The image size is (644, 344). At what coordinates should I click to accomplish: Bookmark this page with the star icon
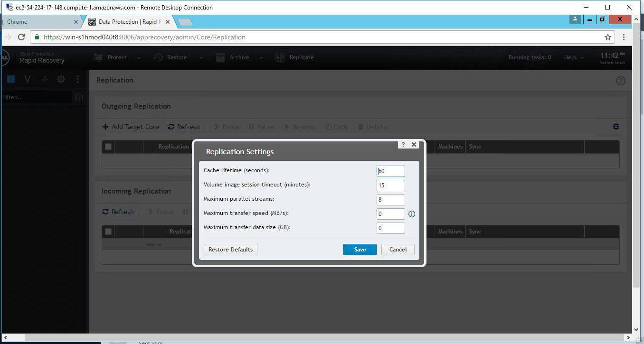click(x=607, y=37)
